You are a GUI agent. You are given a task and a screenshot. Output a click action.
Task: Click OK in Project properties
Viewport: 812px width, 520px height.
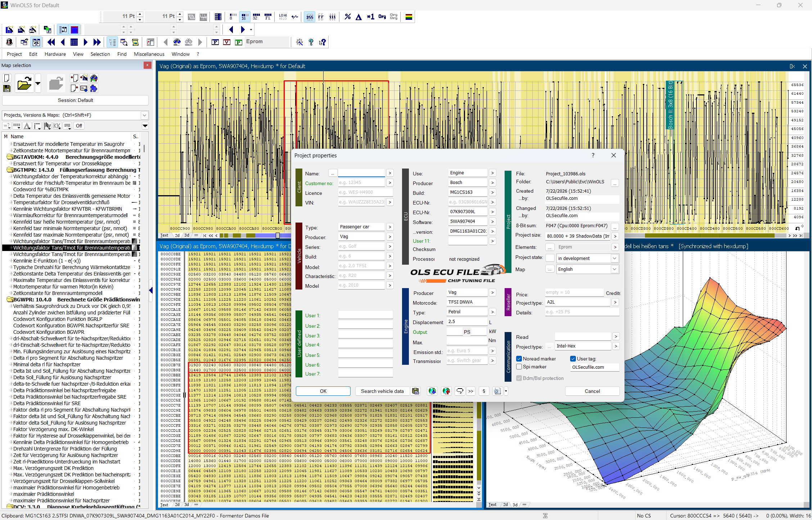[323, 391]
